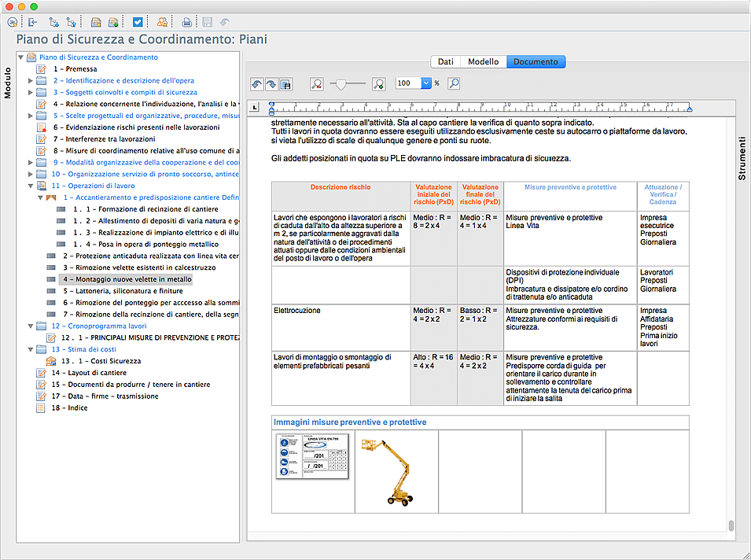Open 18 – Indice tree item
751x560 pixels.
click(69, 408)
